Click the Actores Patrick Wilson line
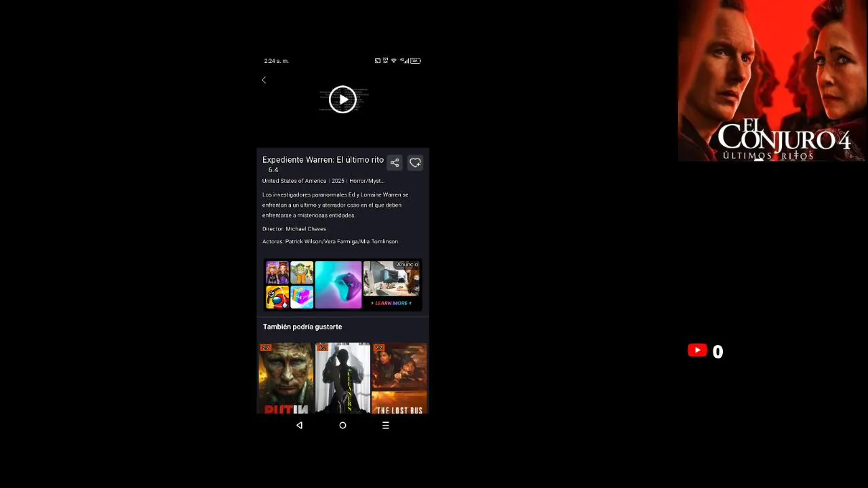The width and height of the screenshot is (868, 488). coord(330,242)
